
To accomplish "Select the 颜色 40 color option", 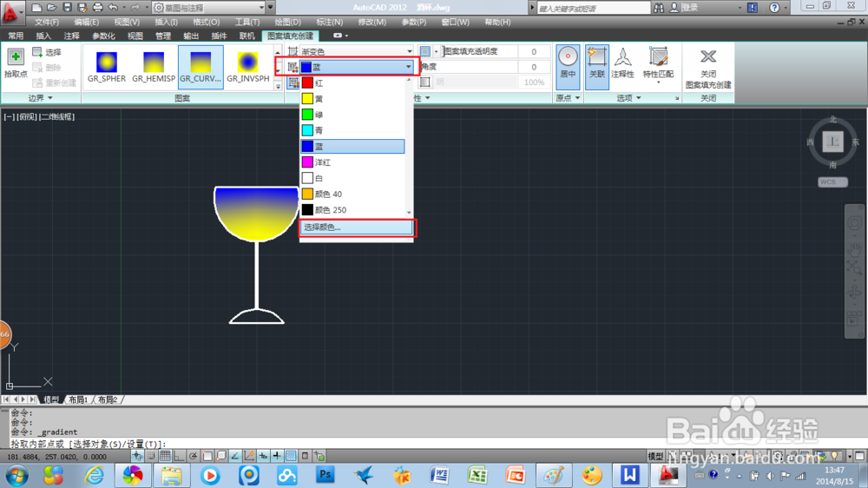I will (352, 194).
